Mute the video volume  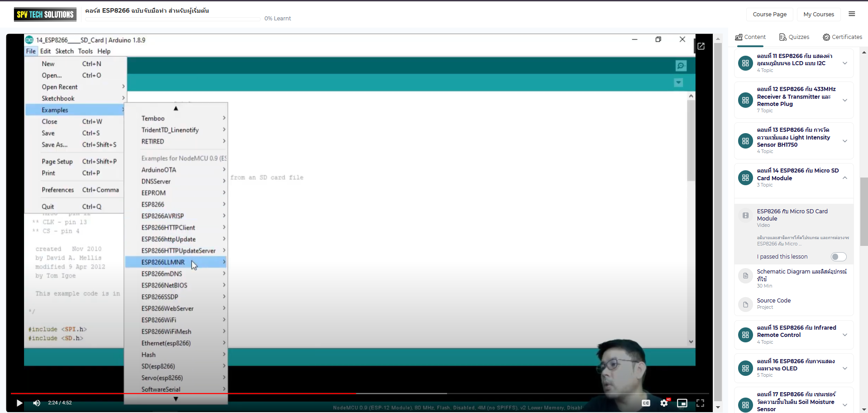(37, 403)
